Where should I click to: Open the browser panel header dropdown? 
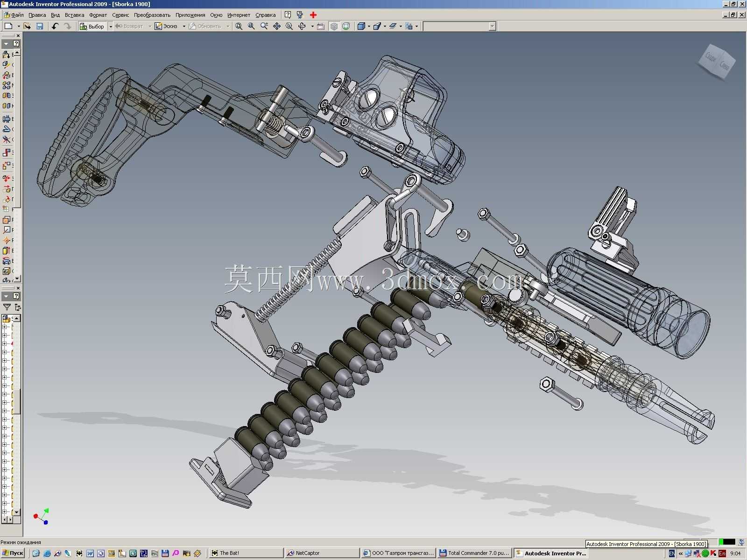point(6,296)
